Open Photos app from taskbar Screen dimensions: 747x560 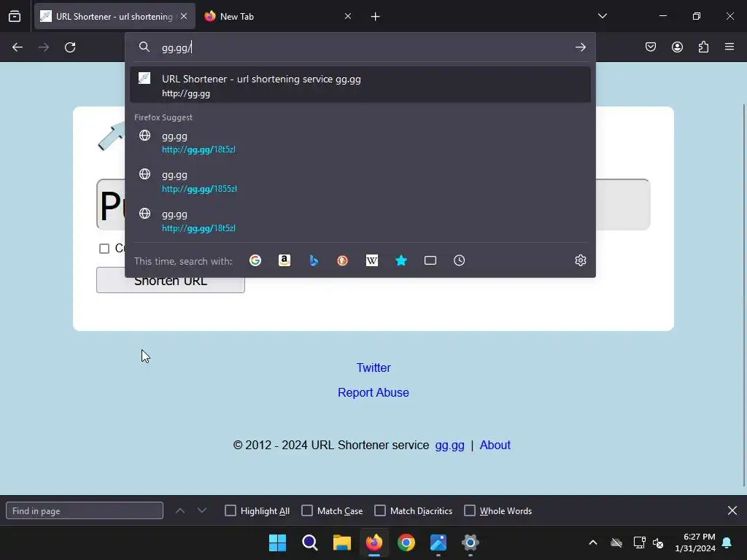tap(438, 542)
